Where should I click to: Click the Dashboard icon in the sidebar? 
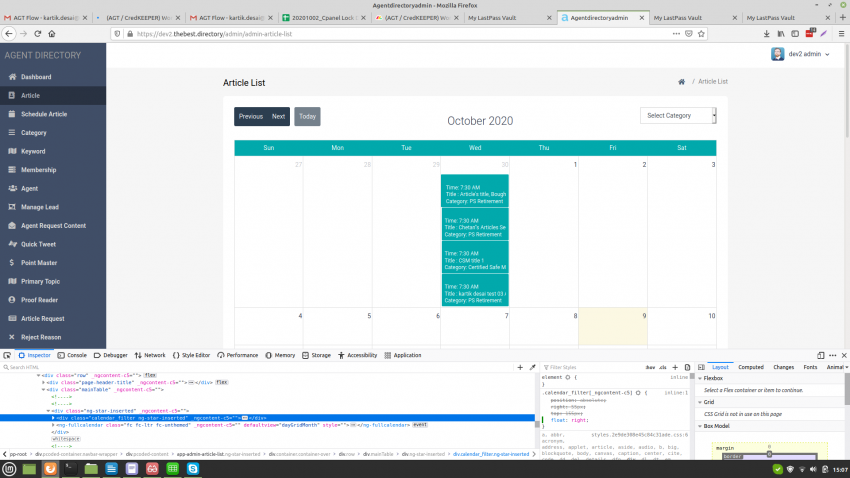click(12, 77)
